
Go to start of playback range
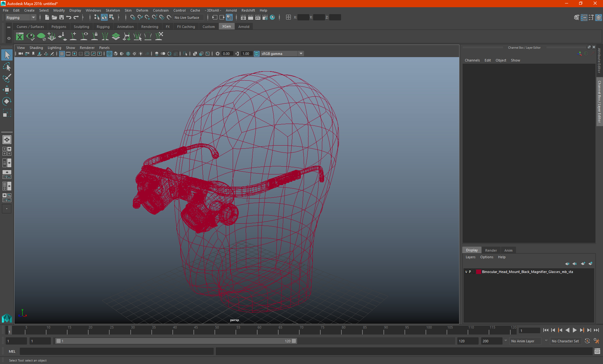pos(546,330)
